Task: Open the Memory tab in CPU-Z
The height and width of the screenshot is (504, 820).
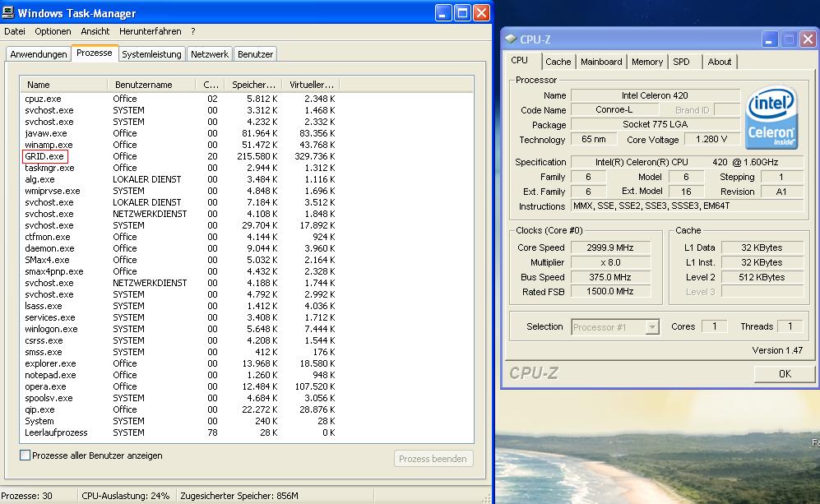Action: tap(647, 62)
